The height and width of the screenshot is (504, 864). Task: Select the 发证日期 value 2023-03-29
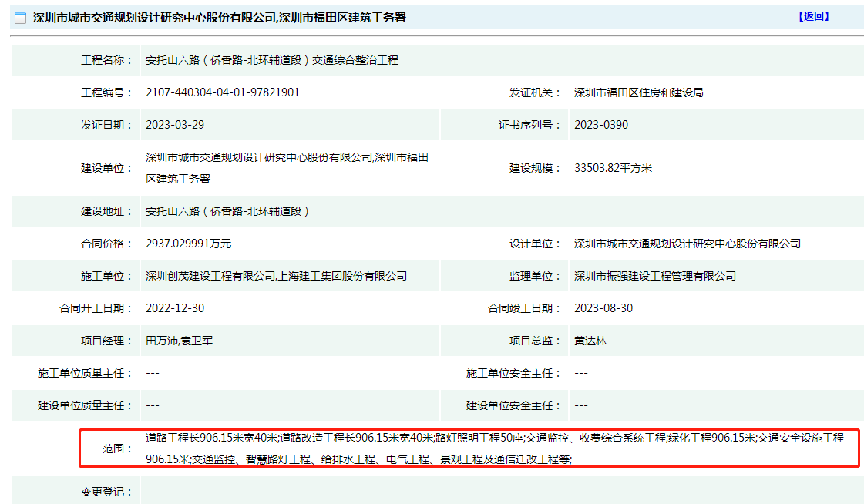pyautogui.click(x=175, y=125)
